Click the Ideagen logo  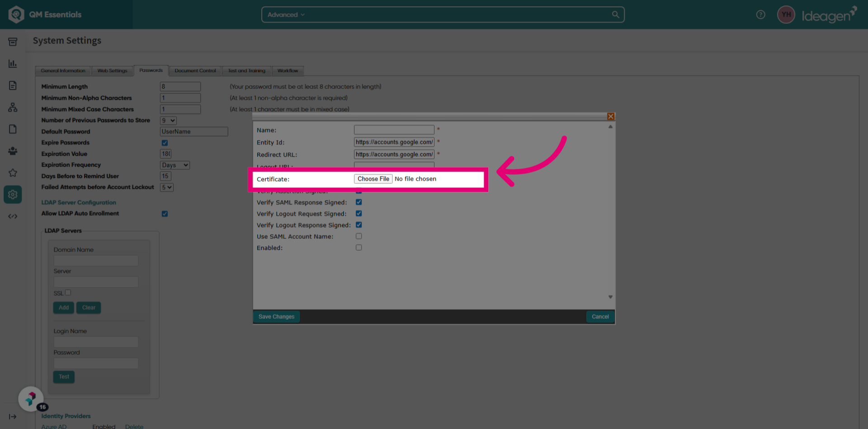point(829,14)
